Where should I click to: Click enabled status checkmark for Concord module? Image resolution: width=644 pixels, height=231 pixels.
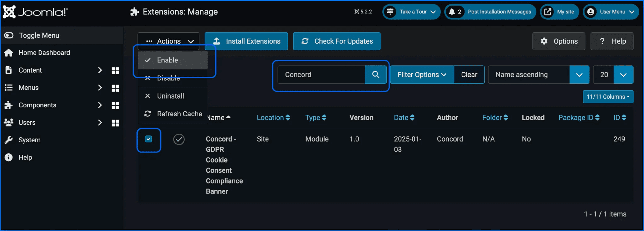179,139
